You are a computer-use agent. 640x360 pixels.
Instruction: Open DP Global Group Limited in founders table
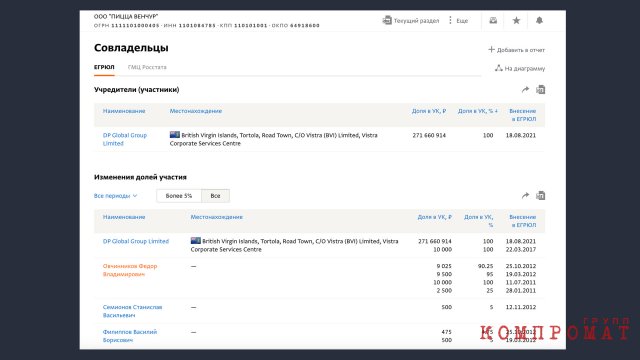tap(124, 139)
